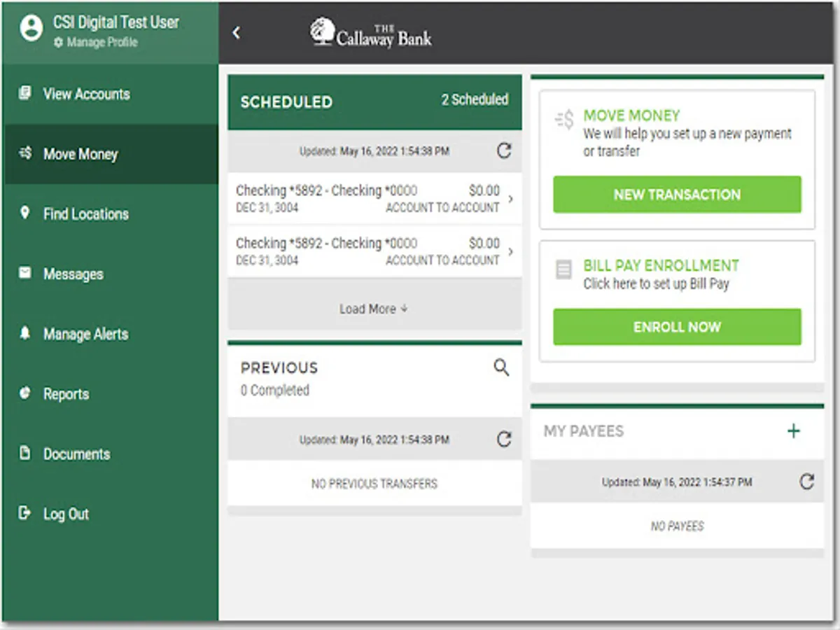Click the Documents file icon
Image resolution: width=840 pixels, height=630 pixels.
click(25, 453)
